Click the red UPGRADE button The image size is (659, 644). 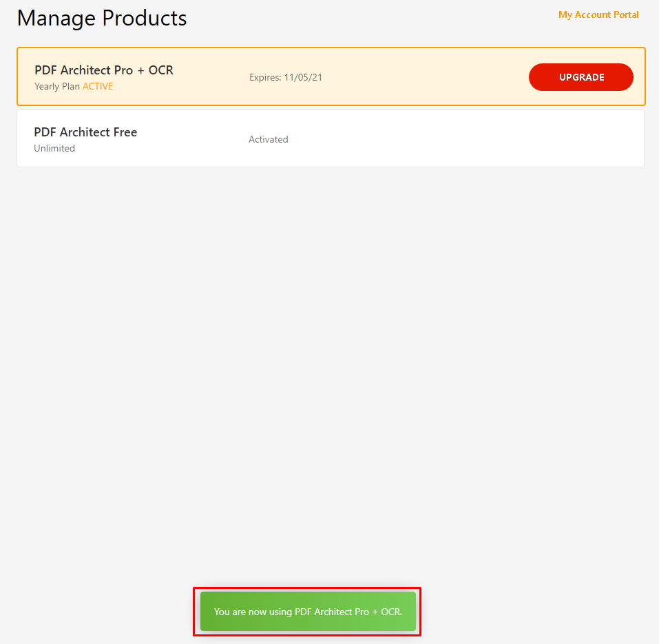pyautogui.click(x=580, y=77)
